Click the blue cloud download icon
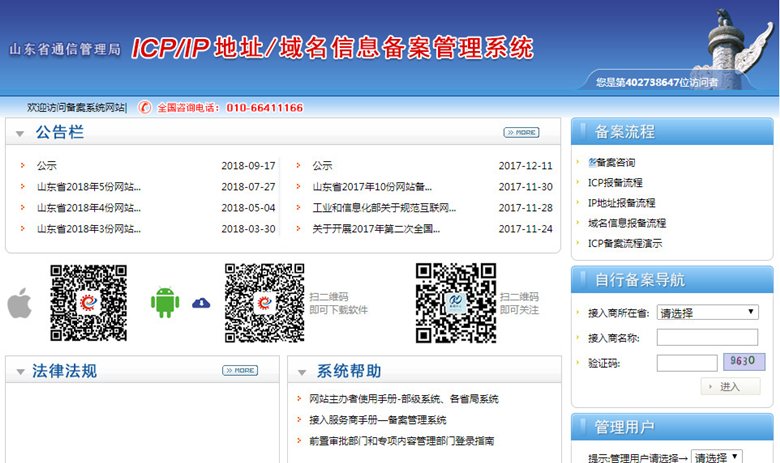The height and width of the screenshot is (463, 780). coord(201,302)
